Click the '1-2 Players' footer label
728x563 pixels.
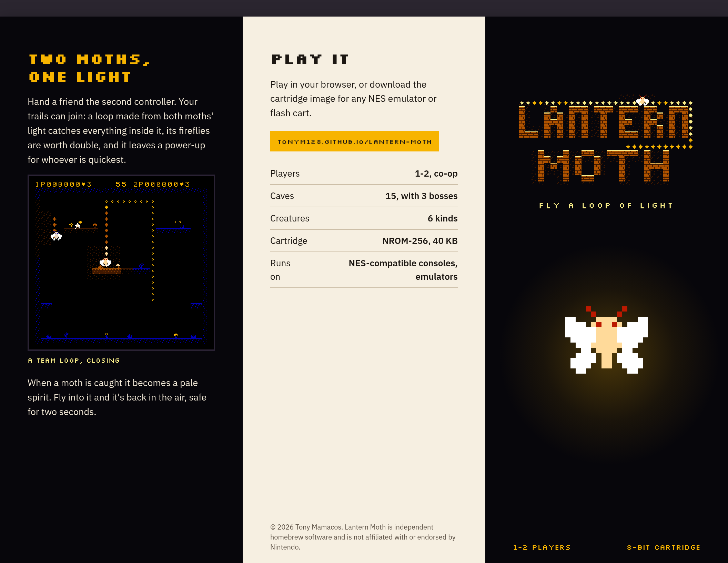542,547
